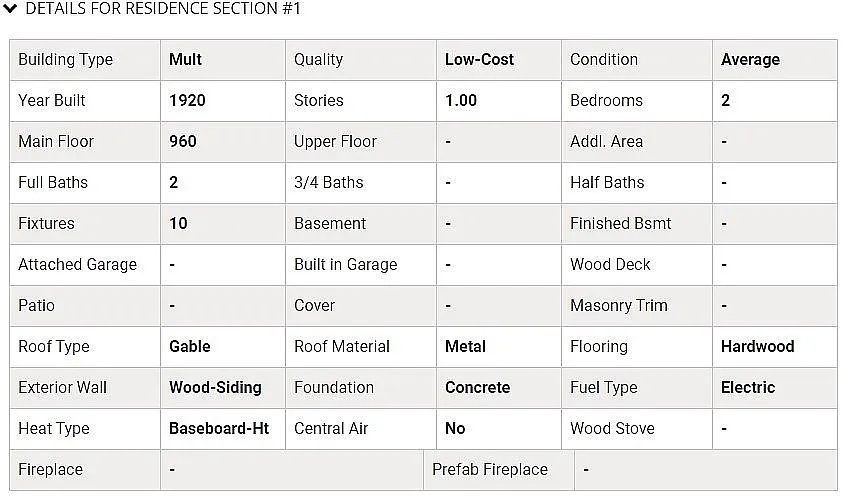
Task: Select the 'Low-Cost' quality value
Action: pos(479,59)
